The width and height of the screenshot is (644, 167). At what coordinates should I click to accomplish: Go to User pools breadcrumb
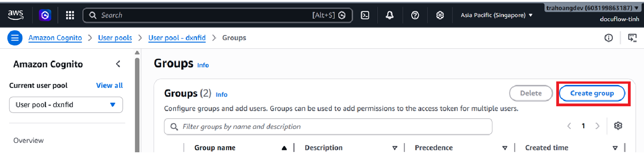click(115, 38)
